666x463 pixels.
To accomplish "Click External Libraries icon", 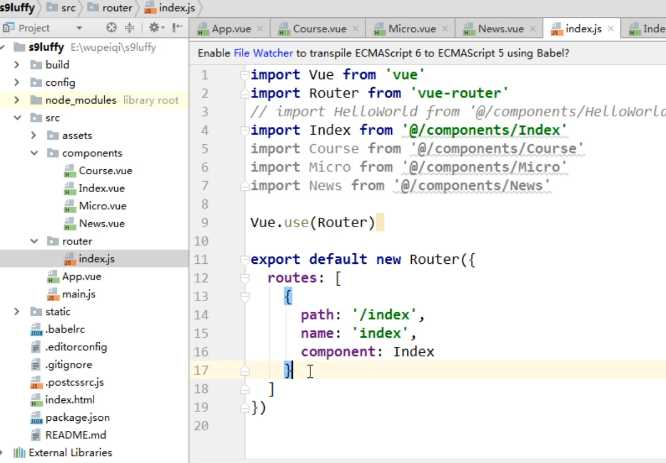I will coord(20,453).
